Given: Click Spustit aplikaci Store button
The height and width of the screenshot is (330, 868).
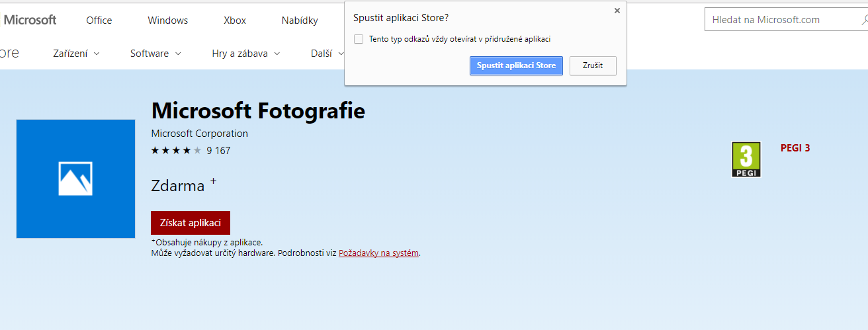Looking at the screenshot, I should [516, 65].
